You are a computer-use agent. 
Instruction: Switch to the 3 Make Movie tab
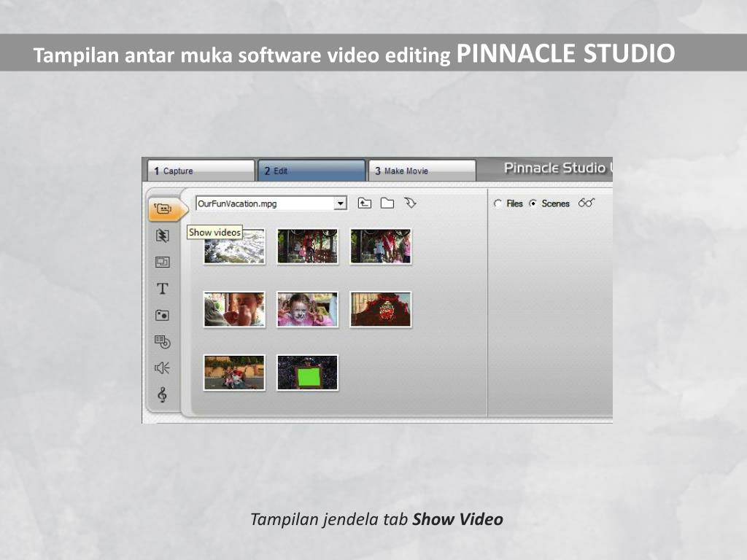point(422,171)
